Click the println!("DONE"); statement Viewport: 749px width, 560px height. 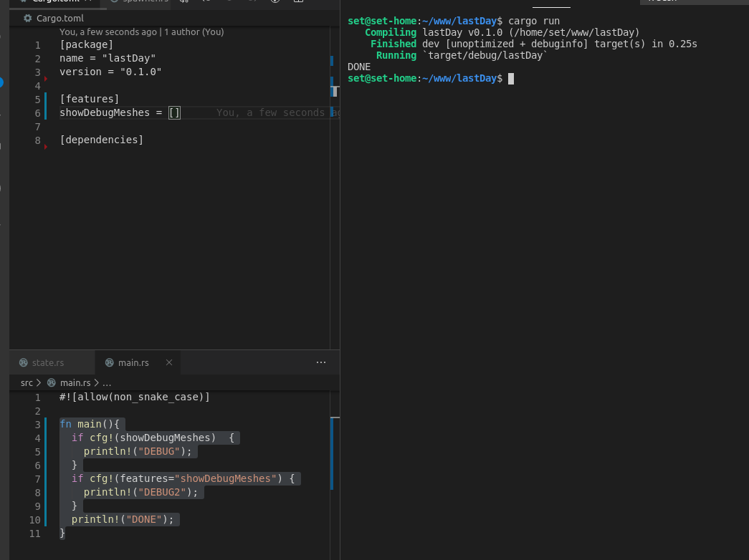click(123, 519)
